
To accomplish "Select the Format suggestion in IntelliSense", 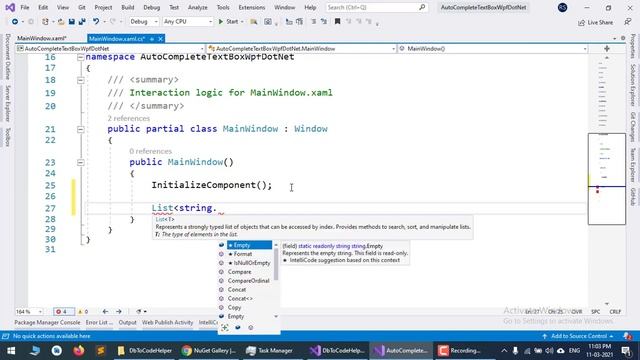I will (243, 254).
